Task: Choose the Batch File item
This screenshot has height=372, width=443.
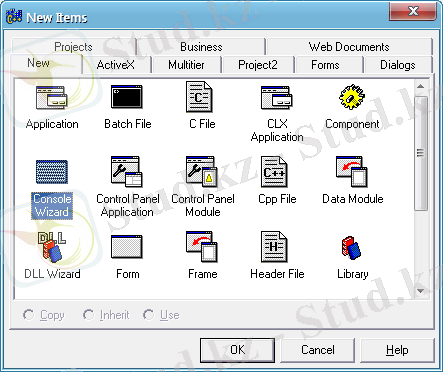Action: (x=127, y=97)
